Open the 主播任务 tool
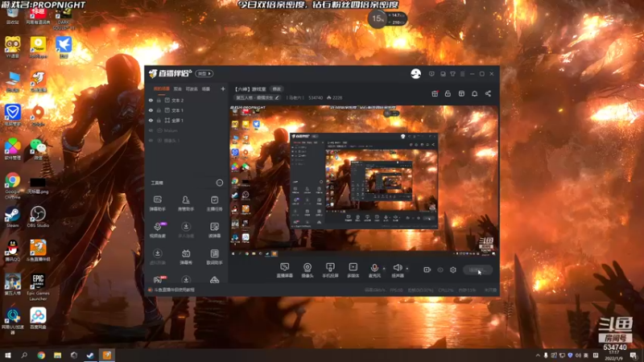This screenshot has width=644, height=362. (214, 204)
